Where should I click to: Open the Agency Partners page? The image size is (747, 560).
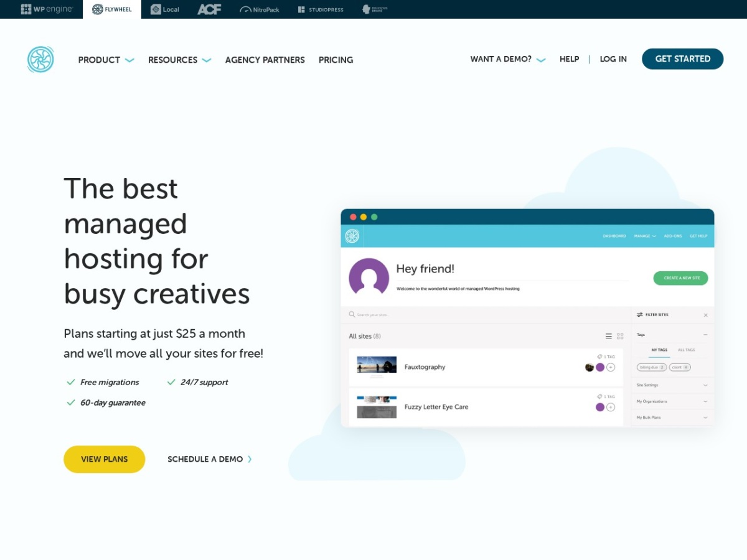(265, 60)
